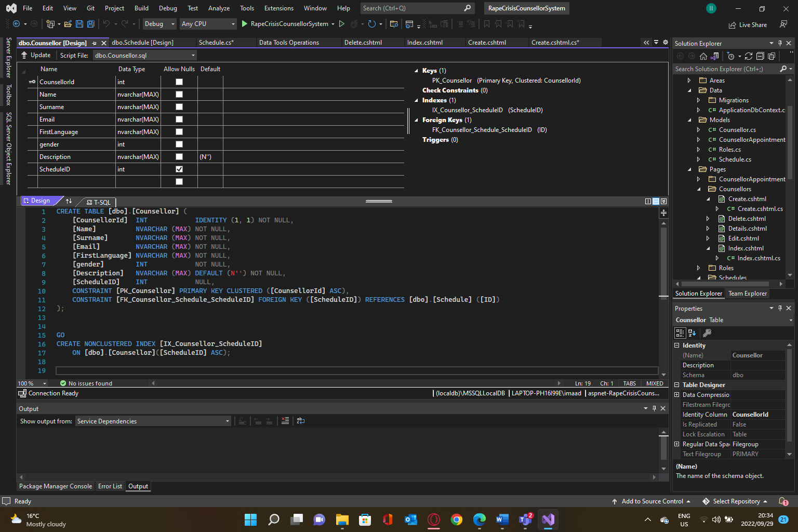
Task: Sync Solution Explorer with the refresh icon
Action: point(749,56)
